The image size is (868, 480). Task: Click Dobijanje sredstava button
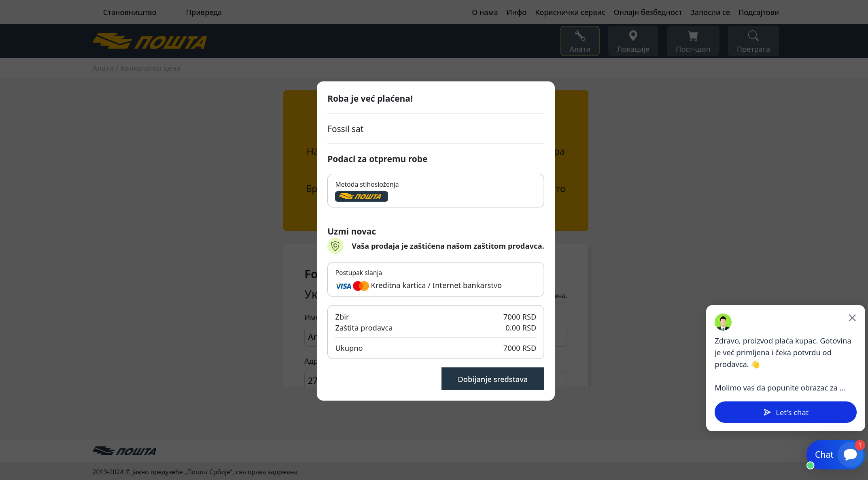click(492, 379)
